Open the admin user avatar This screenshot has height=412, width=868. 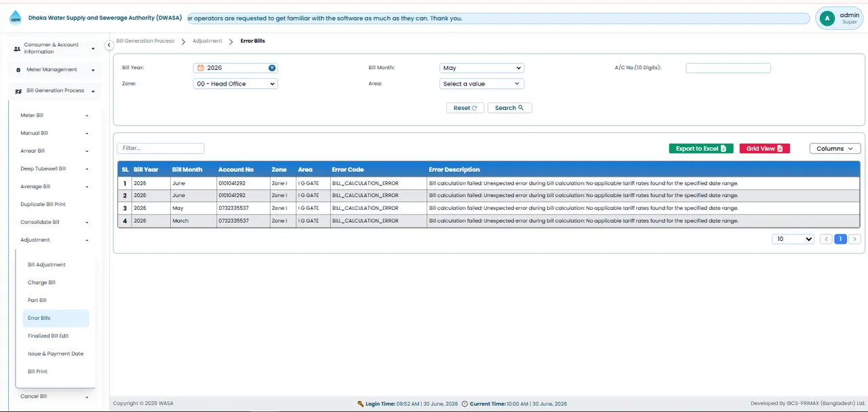click(x=827, y=18)
